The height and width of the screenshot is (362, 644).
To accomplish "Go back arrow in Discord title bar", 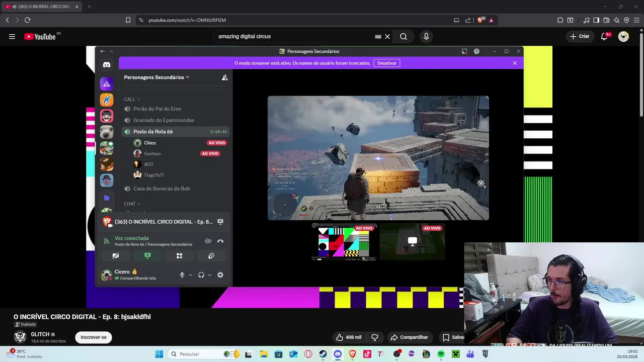I will point(103,51).
